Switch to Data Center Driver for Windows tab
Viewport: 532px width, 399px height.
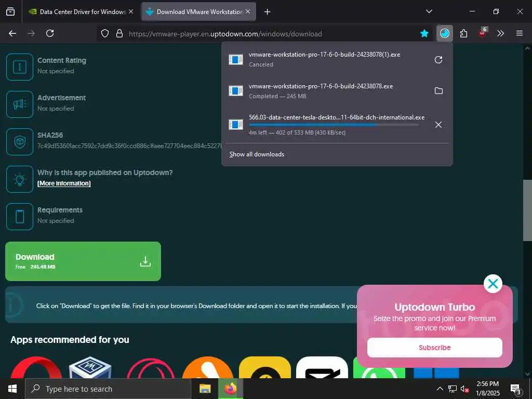pyautogui.click(x=81, y=11)
